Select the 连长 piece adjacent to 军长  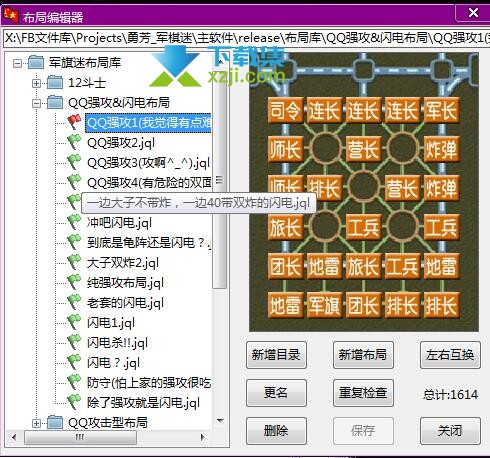[x=402, y=110]
